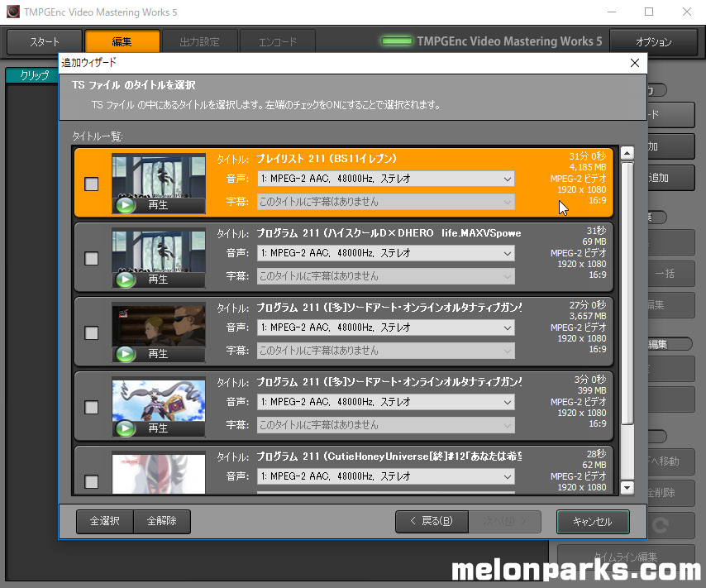Open 字幕 dropdown for 3,657 MB title
Screen dimensions: 706x588
[x=386, y=350]
